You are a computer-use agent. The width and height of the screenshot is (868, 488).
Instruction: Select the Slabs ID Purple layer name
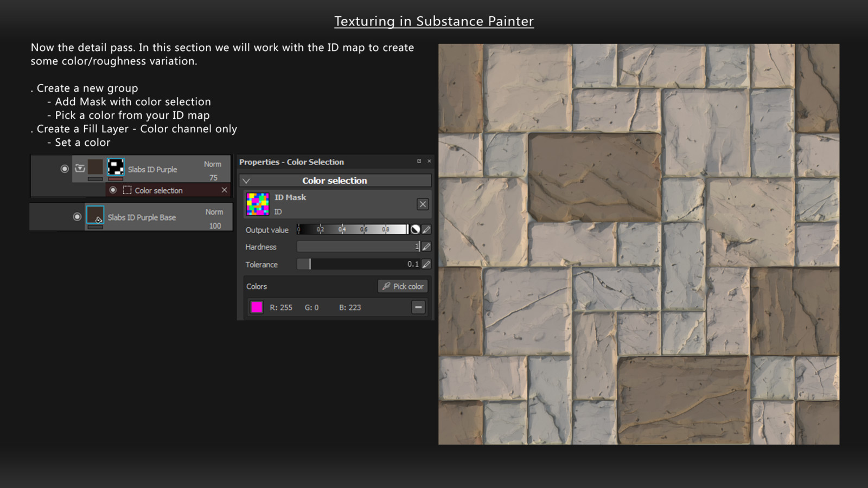[152, 169]
